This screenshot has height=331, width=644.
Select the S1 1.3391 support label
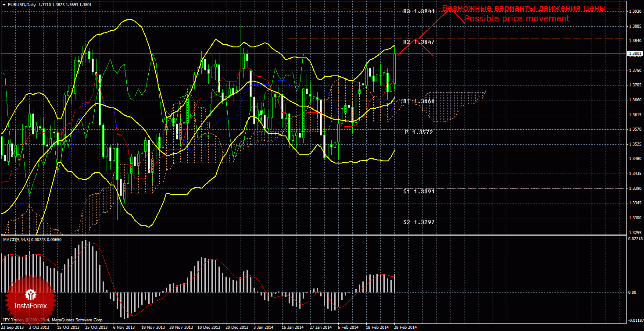[x=419, y=192]
